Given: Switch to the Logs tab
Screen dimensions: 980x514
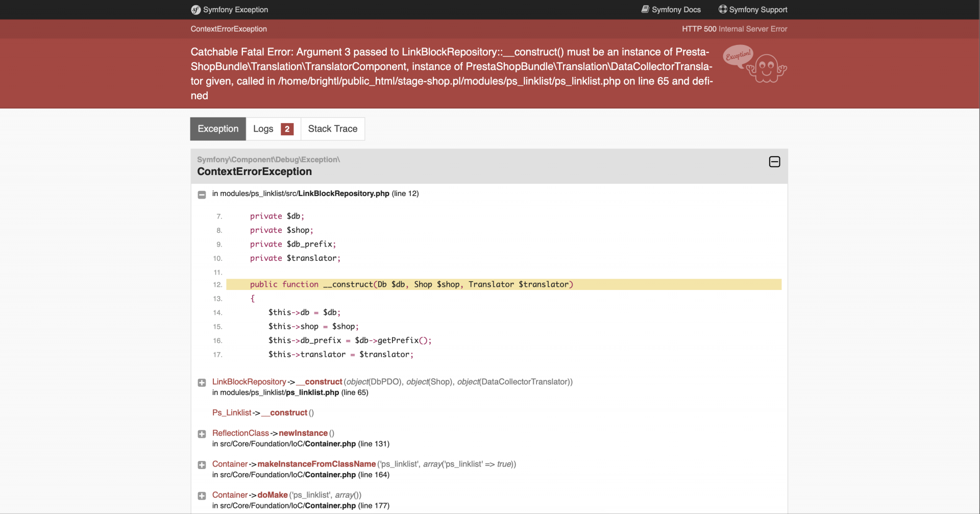Looking at the screenshot, I should tap(273, 129).
